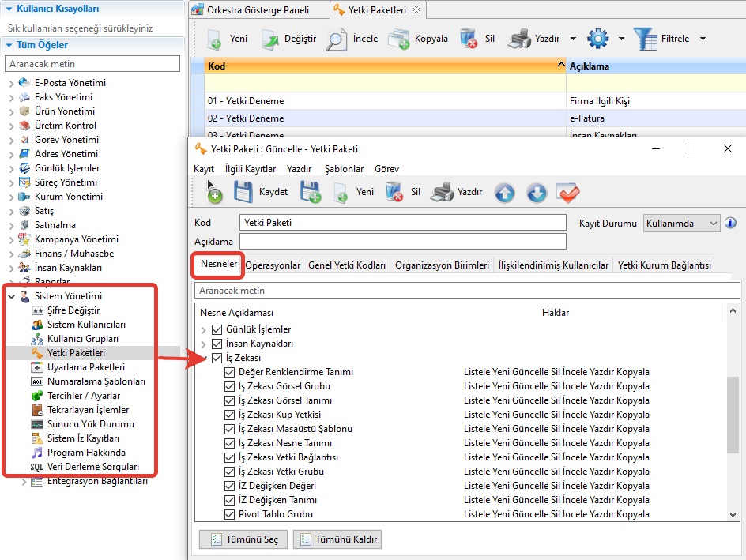The width and height of the screenshot is (746, 560).
Task: Toggle the Pivot Tablo Grubu checkbox
Action: [230, 514]
